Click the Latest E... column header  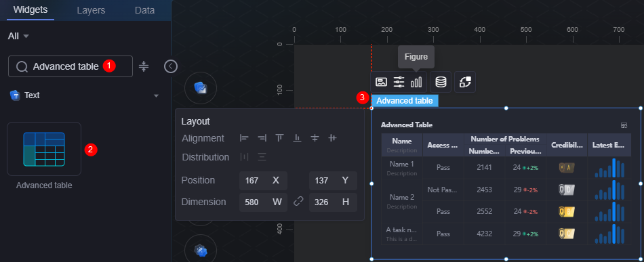tap(609, 145)
